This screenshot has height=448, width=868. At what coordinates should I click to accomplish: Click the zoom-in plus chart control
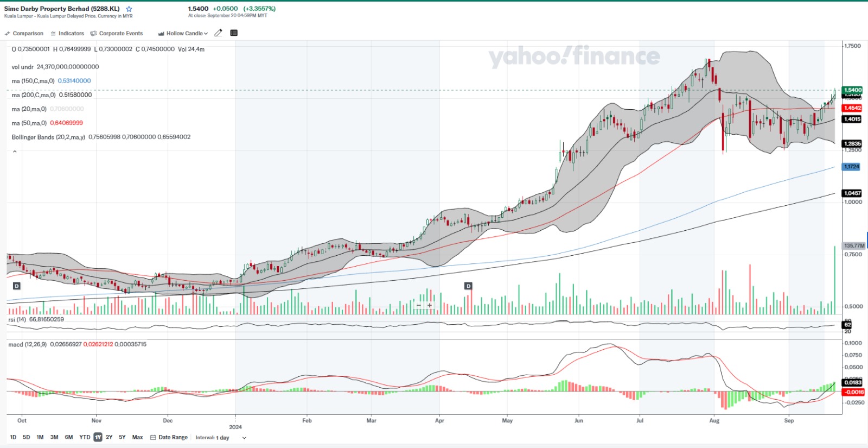tap(429, 305)
